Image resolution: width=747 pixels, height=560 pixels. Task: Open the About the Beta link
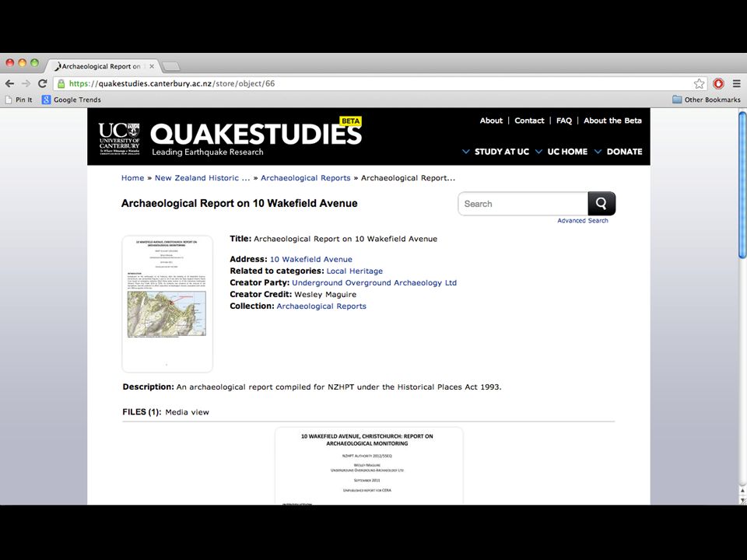612,121
